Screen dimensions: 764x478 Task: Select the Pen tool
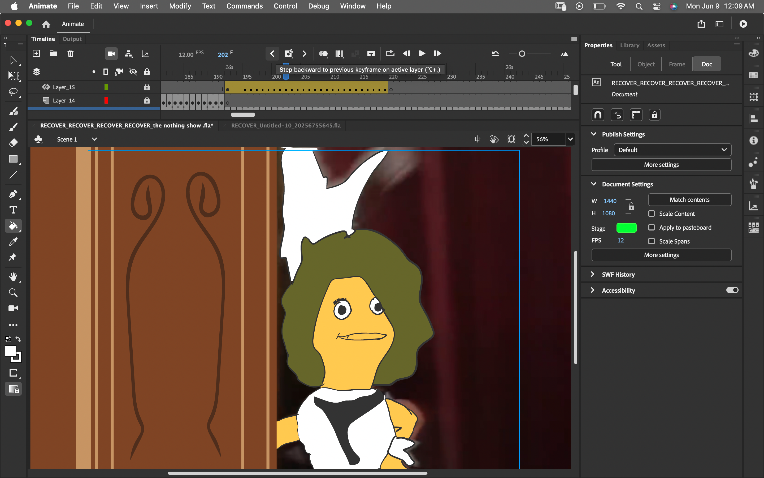(x=13, y=194)
